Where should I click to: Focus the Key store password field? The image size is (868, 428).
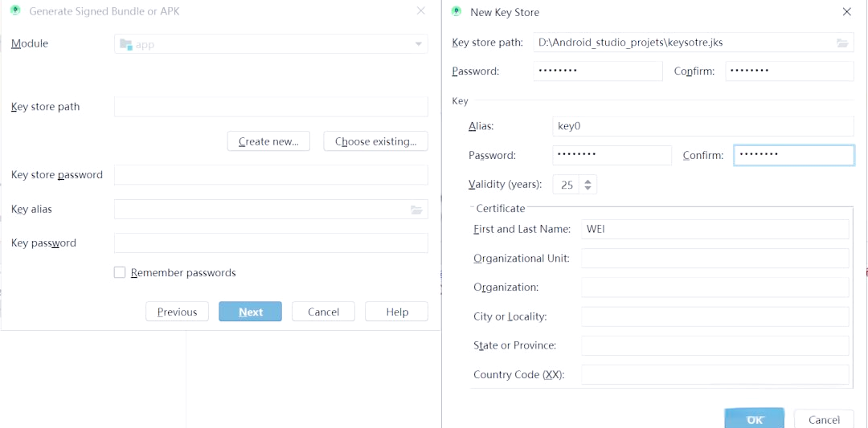tap(272, 175)
